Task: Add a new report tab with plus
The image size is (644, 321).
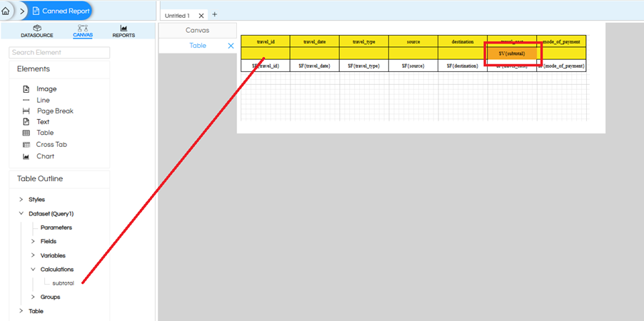Action: tap(214, 14)
